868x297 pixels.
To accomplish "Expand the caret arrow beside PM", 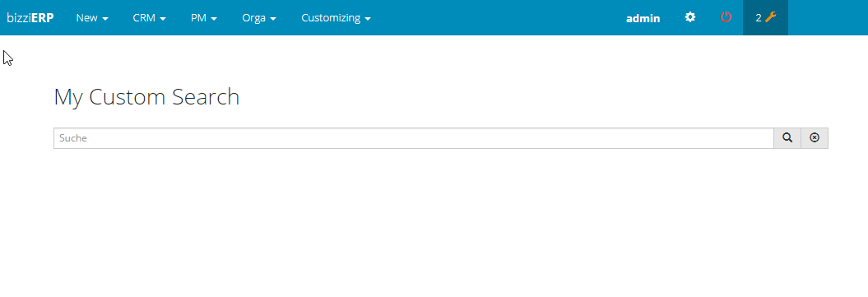I will point(214,19).
